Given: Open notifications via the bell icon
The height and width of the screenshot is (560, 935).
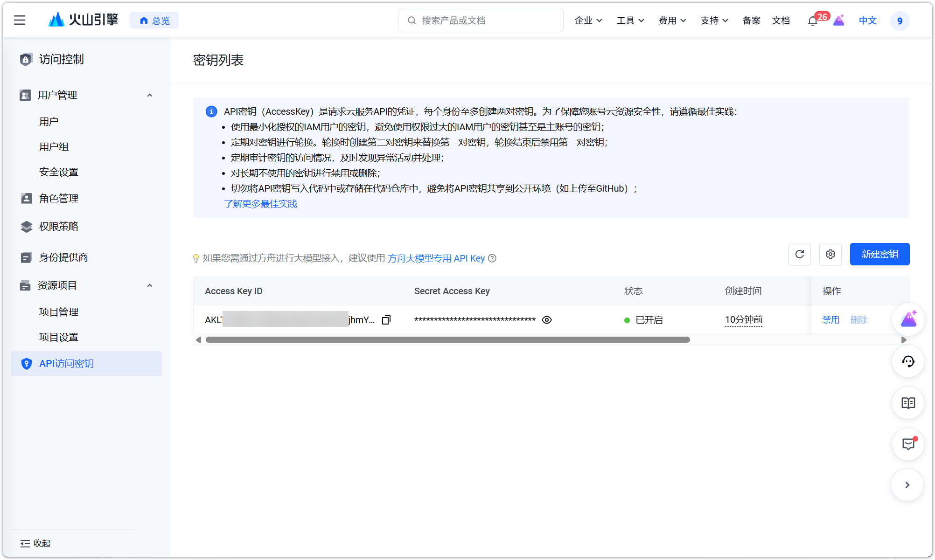Looking at the screenshot, I should [x=812, y=21].
